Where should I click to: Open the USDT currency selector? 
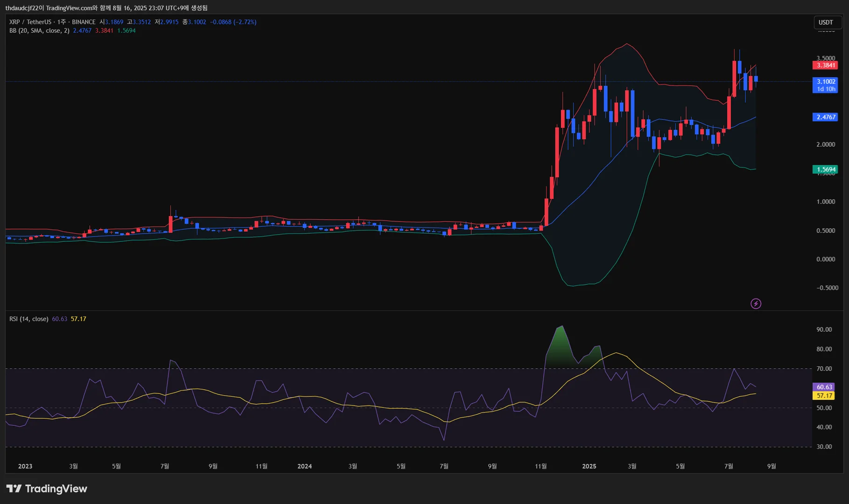pyautogui.click(x=825, y=22)
